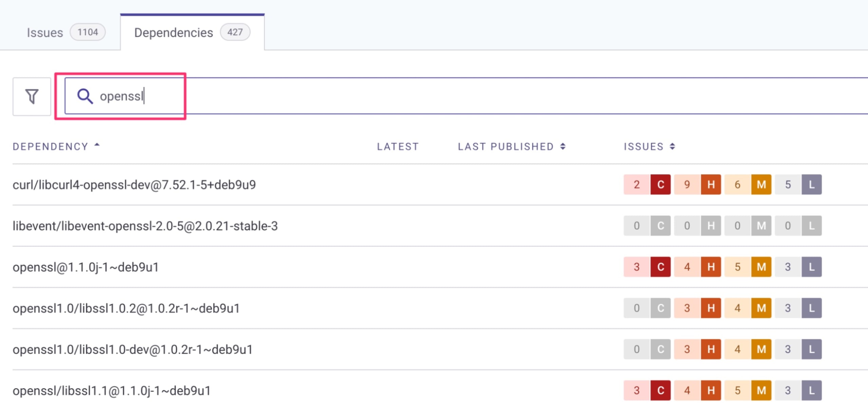
Task: Click high badge in openssl@1.1.0j row
Action: pyautogui.click(x=711, y=267)
